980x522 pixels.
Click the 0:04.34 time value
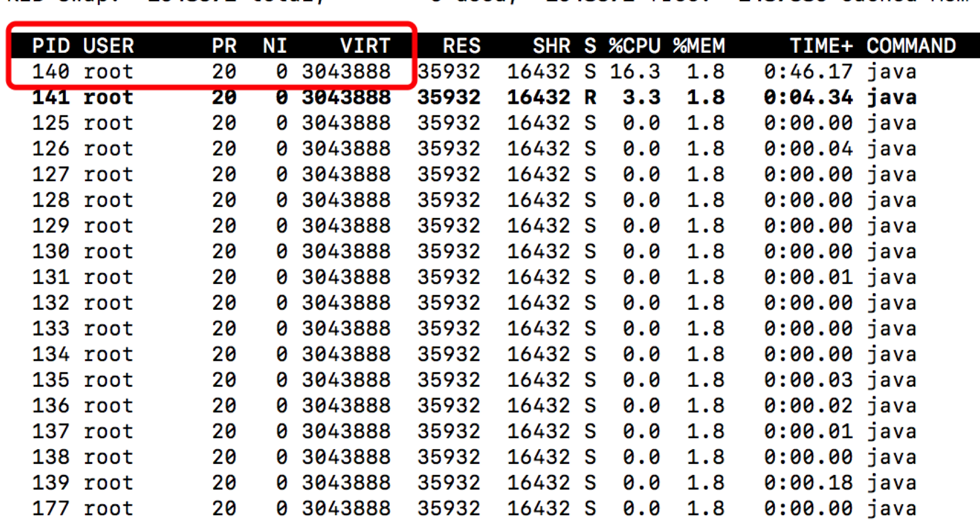pyautogui.click(x=808, y=98)
